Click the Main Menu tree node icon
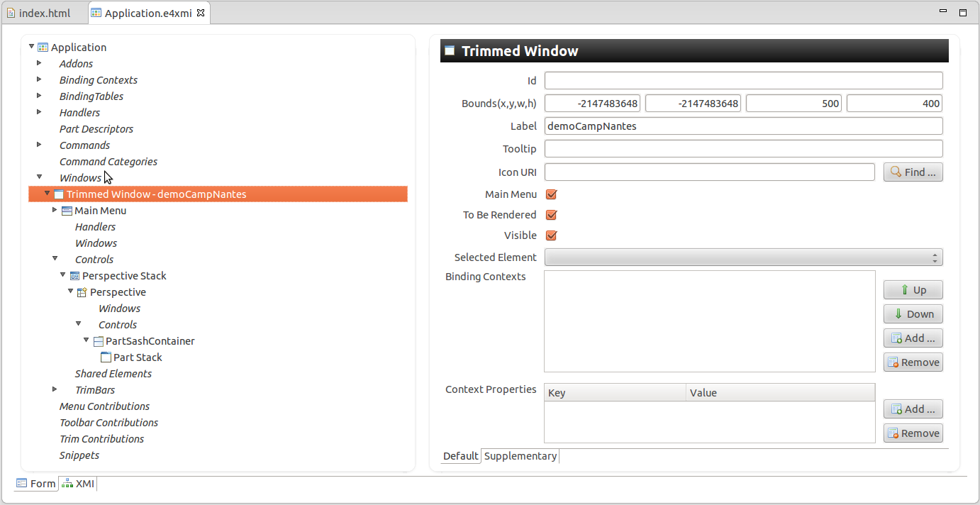Screen dimensions: 980x505 [67, 211]
